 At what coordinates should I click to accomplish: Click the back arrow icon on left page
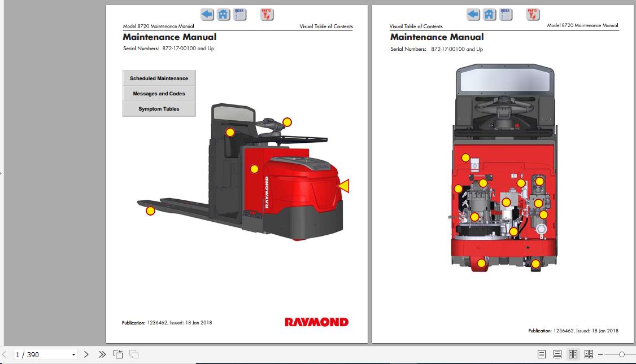click(207, 15)
